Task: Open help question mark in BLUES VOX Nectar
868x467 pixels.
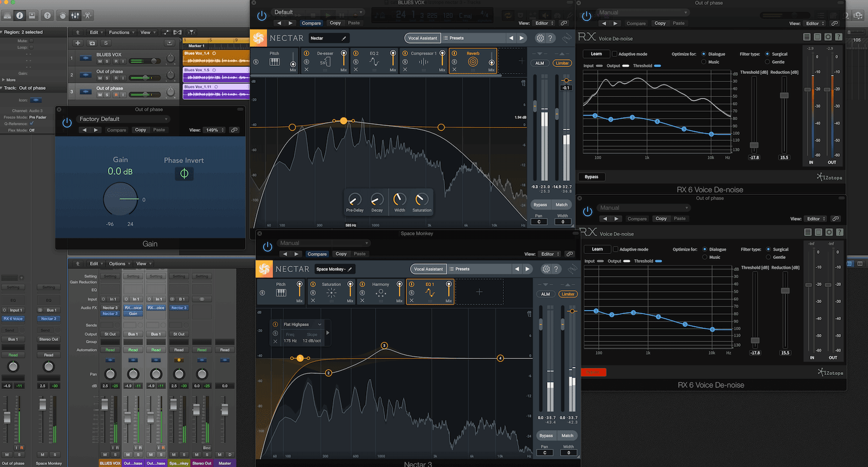Action: 551,38
